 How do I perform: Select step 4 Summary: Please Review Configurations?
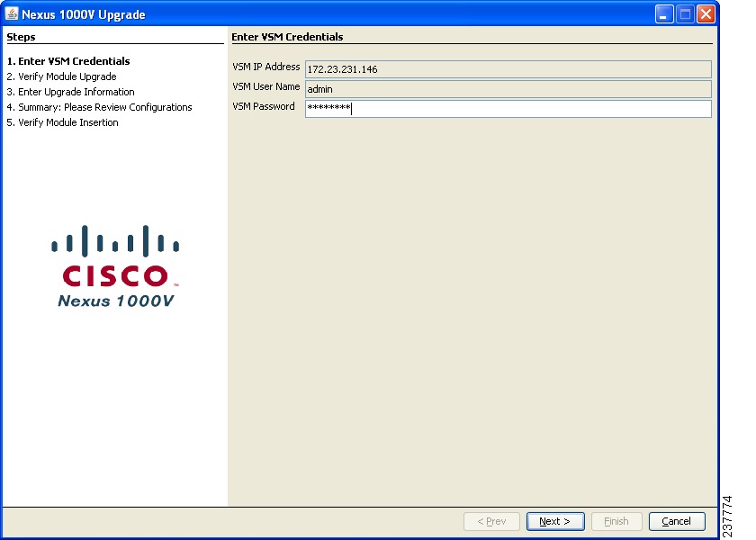pos(99,107)
